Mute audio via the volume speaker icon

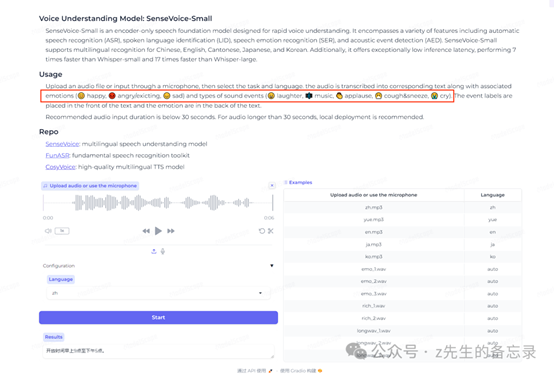click(48, 231)
